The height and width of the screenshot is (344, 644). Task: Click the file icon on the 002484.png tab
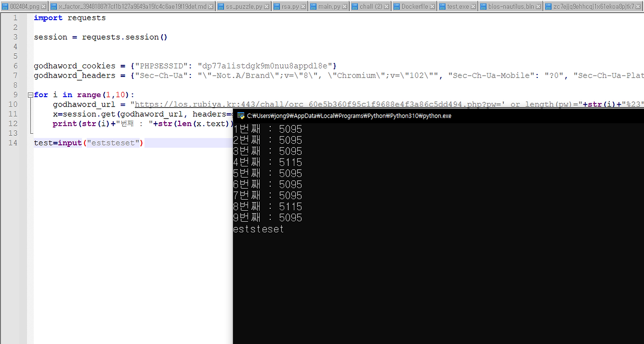tap(6, 7)
